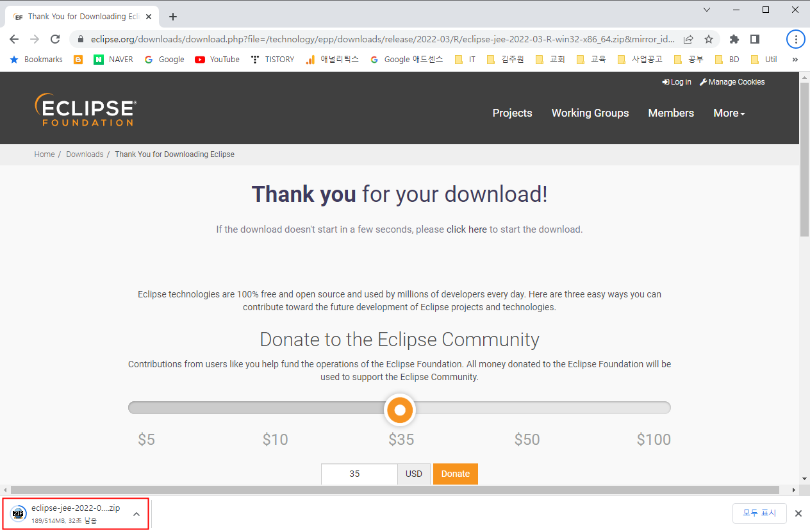Viewport: 810px width, 532px height.
Task: Open the Extensions puzzle icon
Action: click(x=734, y=39)
